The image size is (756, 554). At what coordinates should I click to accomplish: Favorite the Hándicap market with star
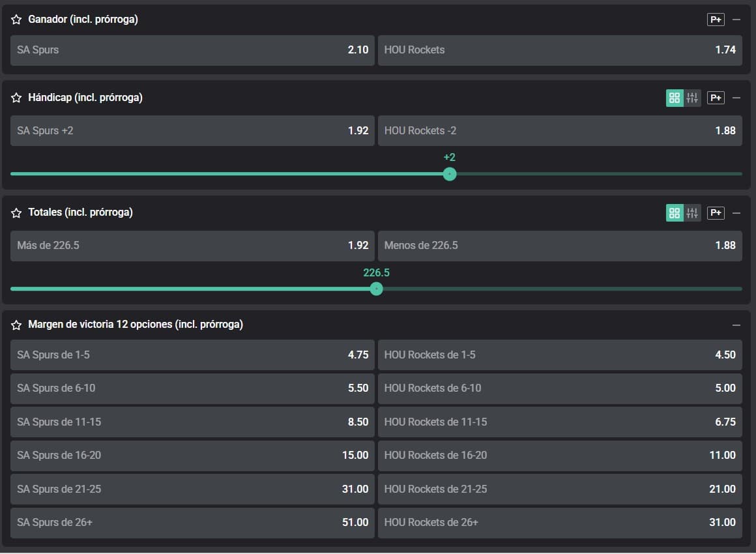point(16,98)
